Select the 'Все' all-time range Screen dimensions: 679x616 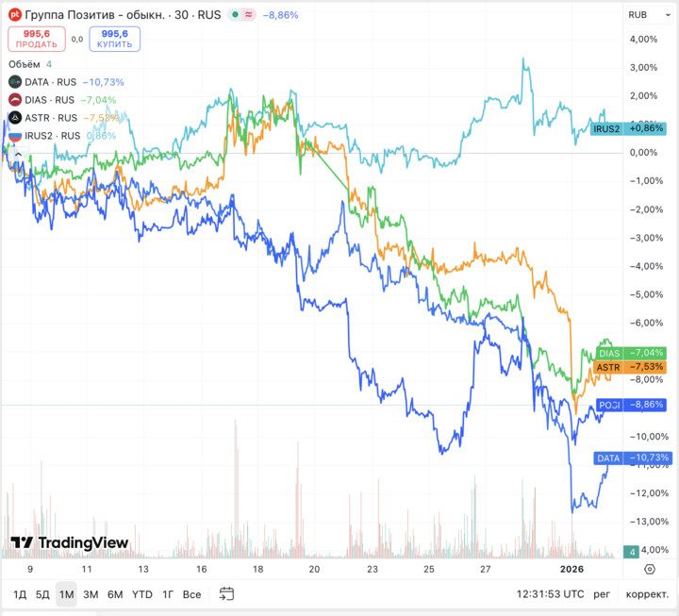click(191, 594)
